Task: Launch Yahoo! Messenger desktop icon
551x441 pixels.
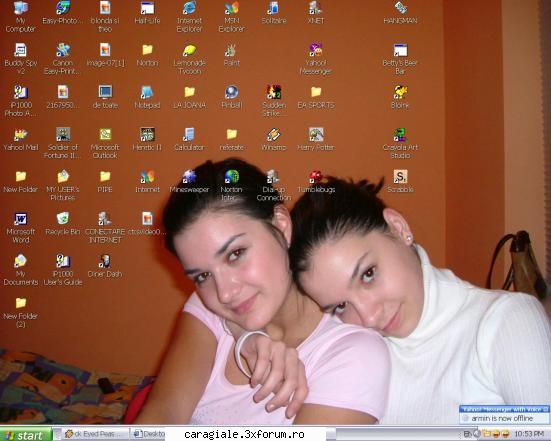Action: (x=316, y=59)
